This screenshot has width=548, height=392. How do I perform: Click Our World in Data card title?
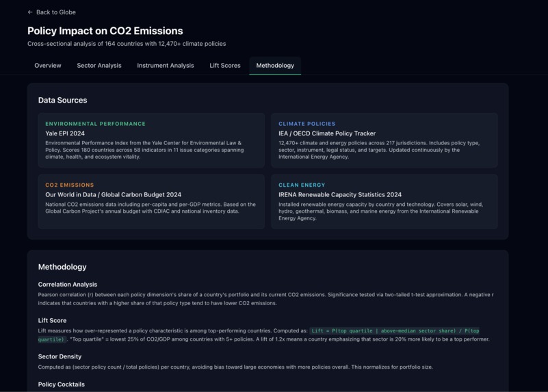tap(114, 194)
